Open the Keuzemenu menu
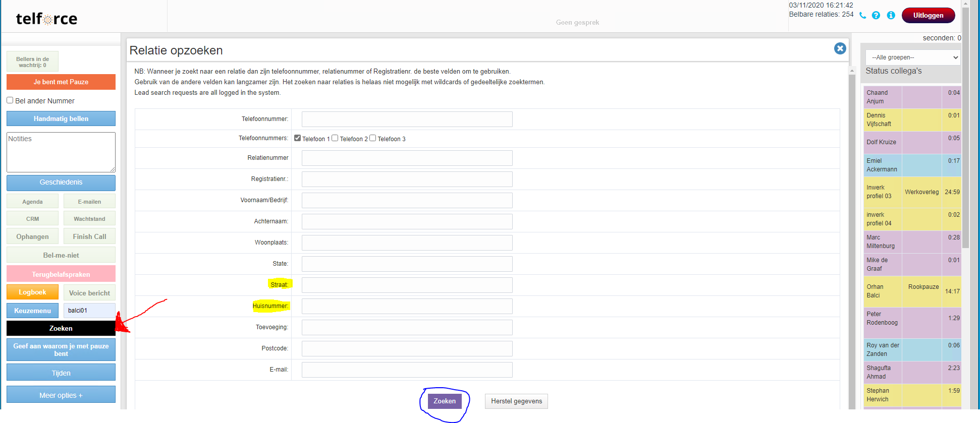 [32, 311]
